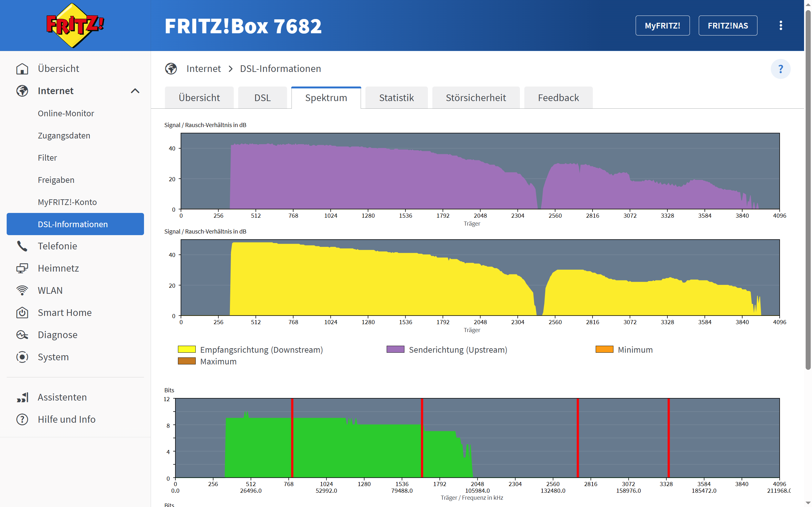Click the help question mark icon
812x507 pixels.
[x=781, y=69]
